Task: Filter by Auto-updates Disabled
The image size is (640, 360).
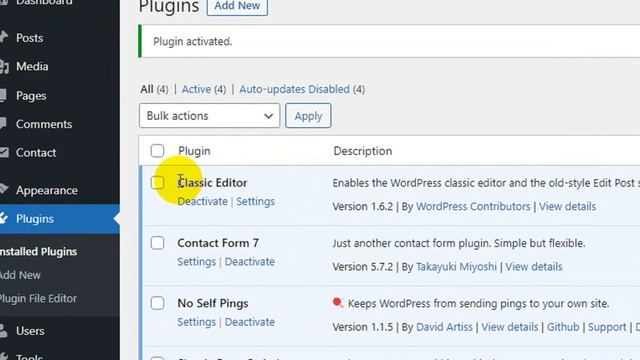Action: point(294,89)
